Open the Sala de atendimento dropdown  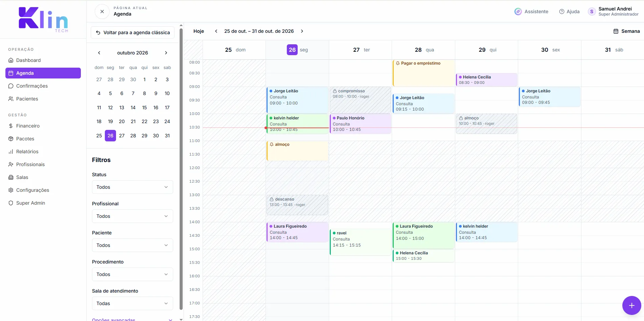pyautogui.click(x=133, y=303)
